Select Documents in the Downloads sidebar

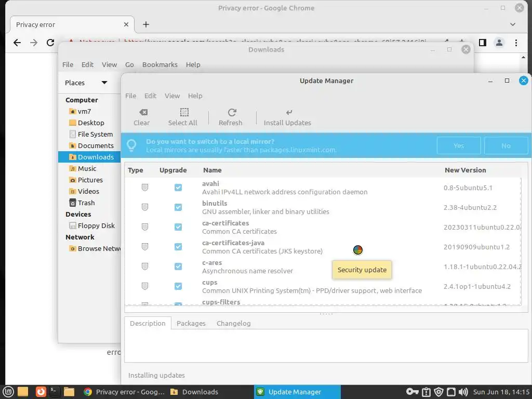tap(96, 145)
